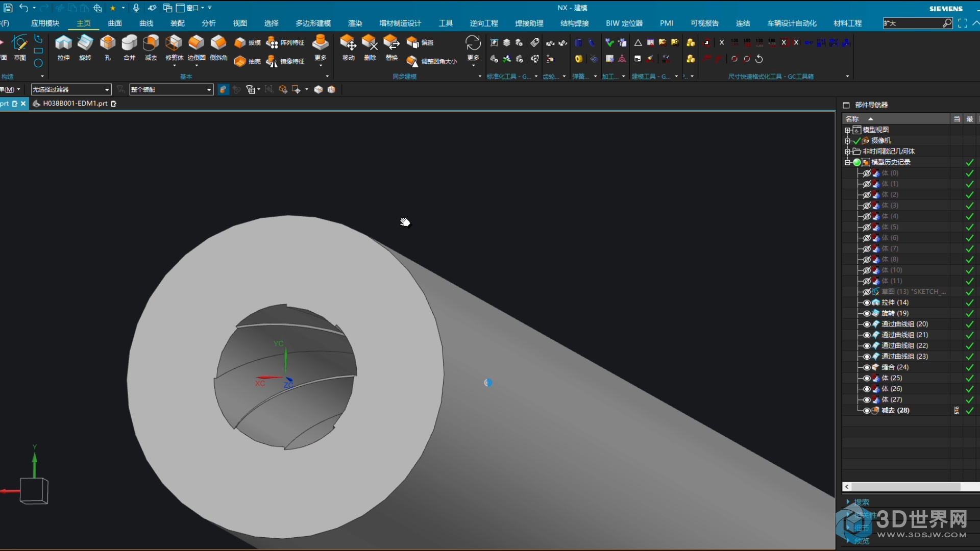Screen dimensions: 980x551
Task: Click scroll-left arrow of navigator scrollbar
Action: click(x=847, y=487)
